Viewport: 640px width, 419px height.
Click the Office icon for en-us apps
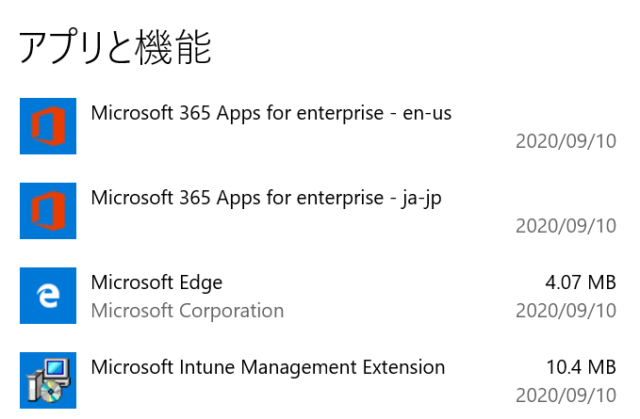(x=48, y=126)
